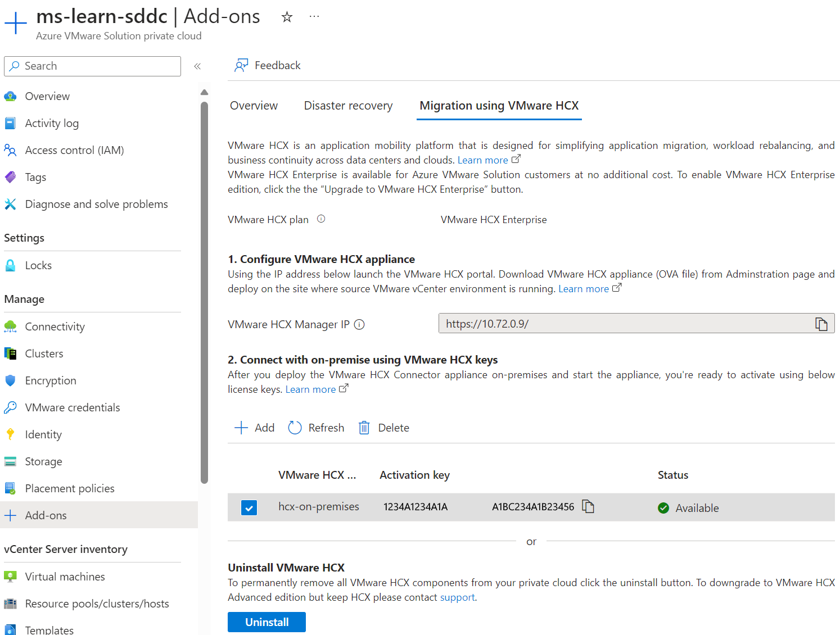Open the Activity log
840x635 pixels.
[x=52, y=123]
